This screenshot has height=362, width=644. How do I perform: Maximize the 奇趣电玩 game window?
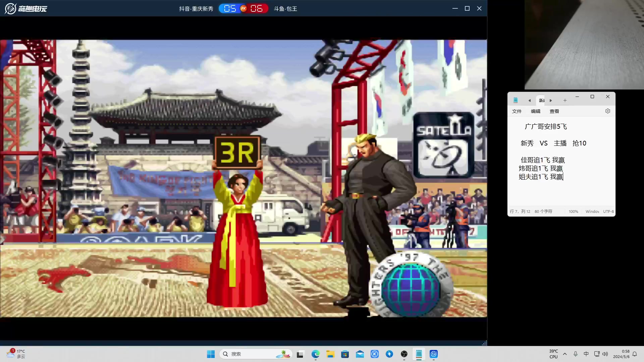point(467,8)
